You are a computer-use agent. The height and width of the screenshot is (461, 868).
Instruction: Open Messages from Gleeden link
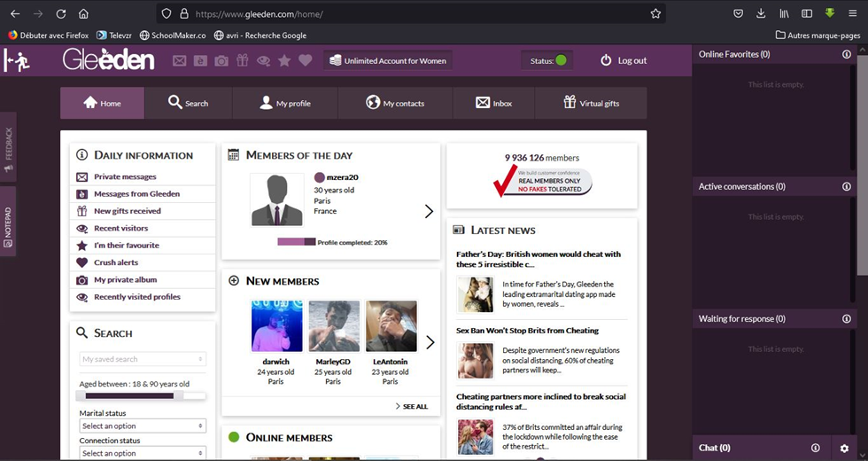(x=136, y=194)
